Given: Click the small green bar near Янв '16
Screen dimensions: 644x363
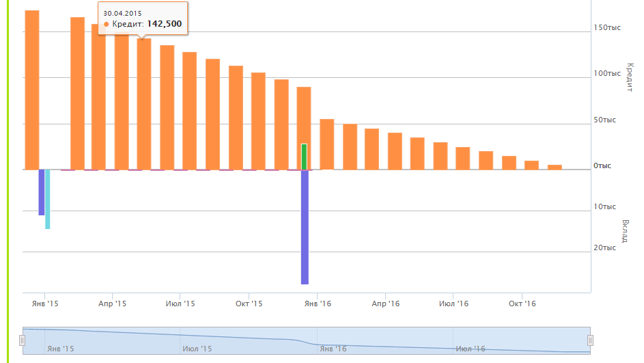Looking at the screenshot, I should click(x=304, y=157).
